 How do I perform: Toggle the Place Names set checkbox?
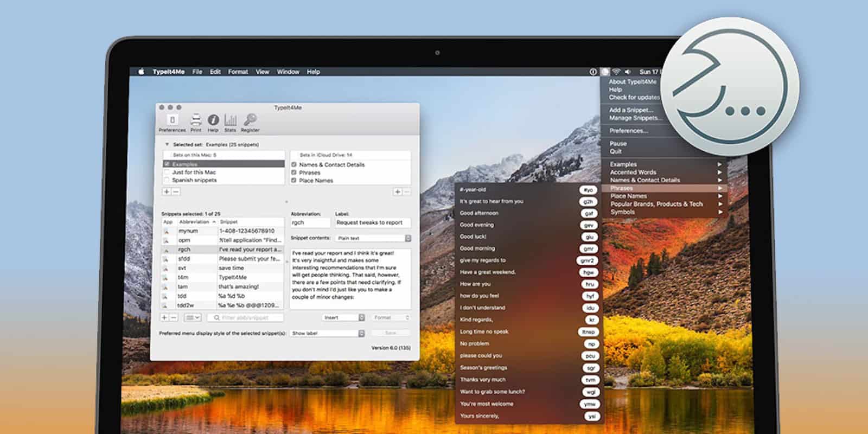pos(294,181)
